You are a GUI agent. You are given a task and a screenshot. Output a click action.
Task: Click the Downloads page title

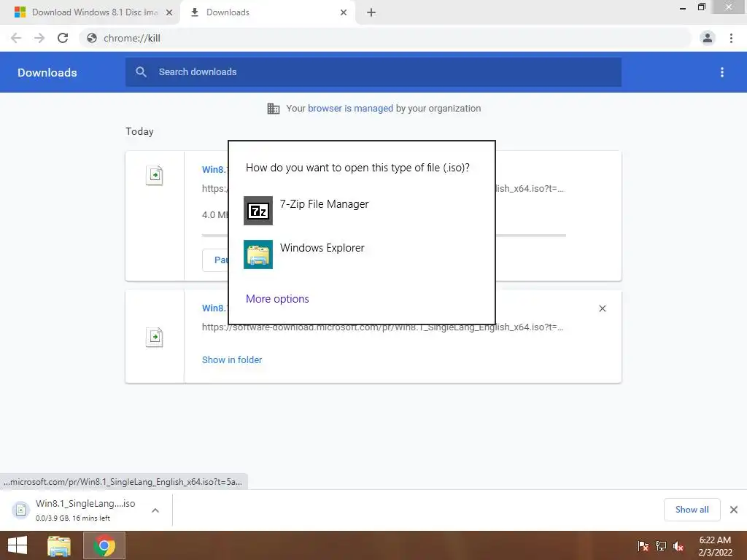[47, 72]
